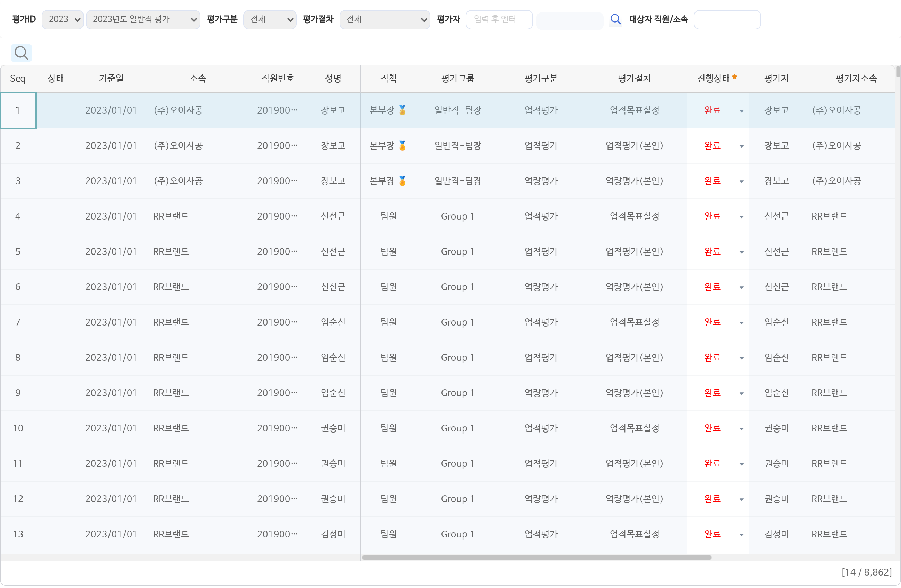Screen dimensions: 901x588
Task: Select Seq cell 1 in the first row
Action: tap(18, 110)
